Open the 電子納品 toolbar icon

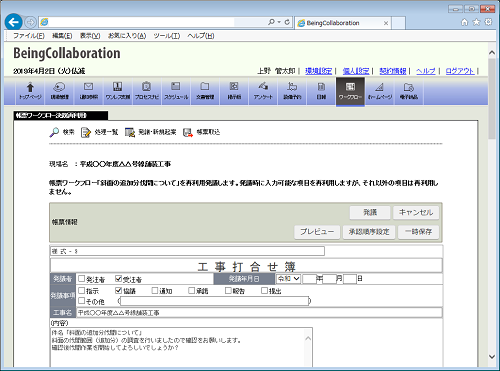click(x=409, y=91)
